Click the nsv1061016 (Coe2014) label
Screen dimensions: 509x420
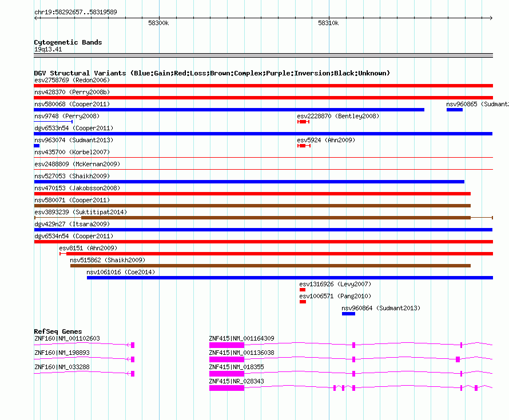pyautogui.click(x=121, y=272)
